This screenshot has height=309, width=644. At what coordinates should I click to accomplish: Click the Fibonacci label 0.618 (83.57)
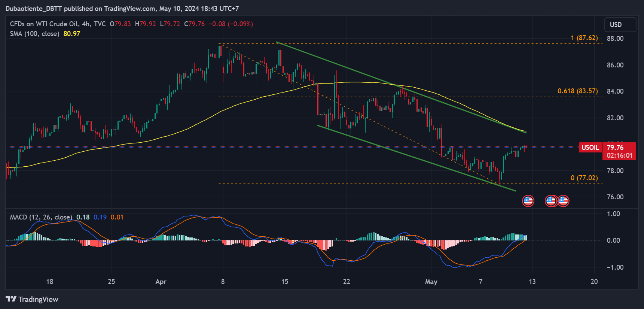[578, 91]
